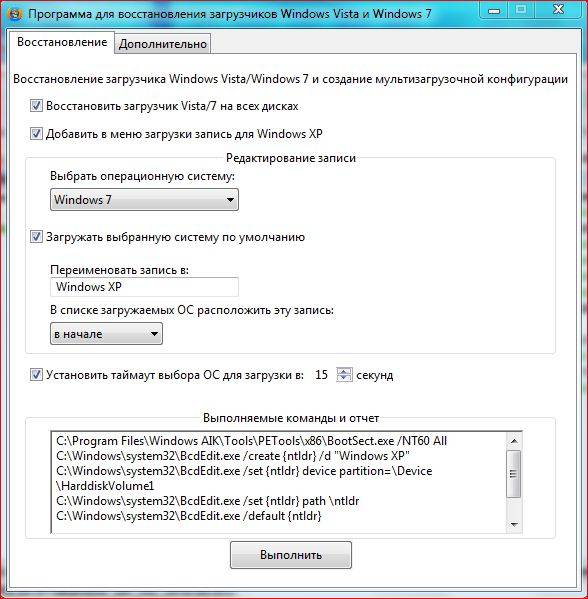Screen dimensions: 588x599
Task: Click scrollbar down arrow in command log
Action: click(x=514, y=525)
